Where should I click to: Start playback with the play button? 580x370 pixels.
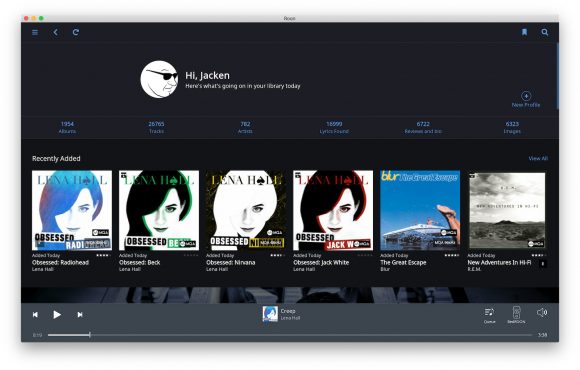[x=57, y=314]
